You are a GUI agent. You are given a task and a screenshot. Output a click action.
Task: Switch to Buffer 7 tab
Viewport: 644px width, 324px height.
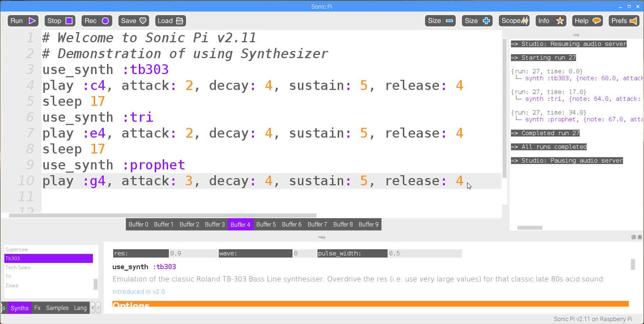[317, 225]
